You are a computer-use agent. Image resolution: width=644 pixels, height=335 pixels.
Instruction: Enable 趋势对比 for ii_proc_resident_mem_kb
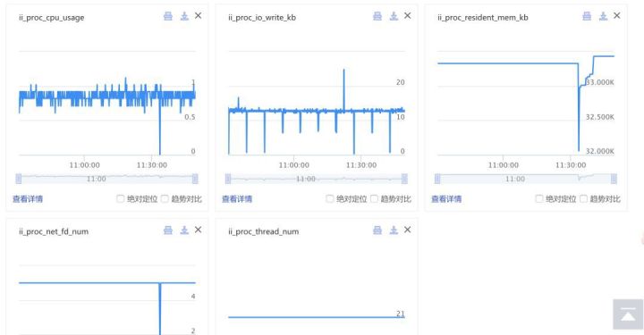[x=583, y=199]
